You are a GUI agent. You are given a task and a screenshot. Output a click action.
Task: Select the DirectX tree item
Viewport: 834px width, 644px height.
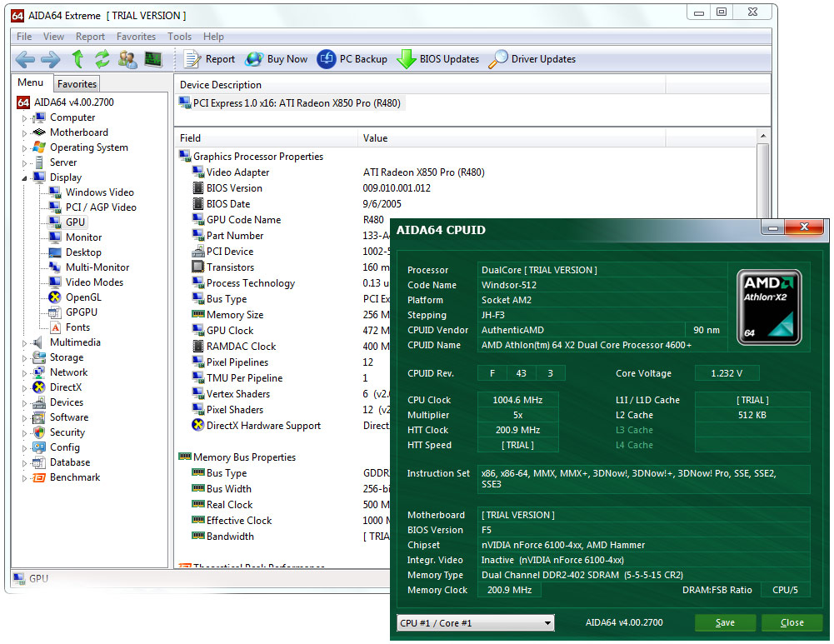coord(66,387)
